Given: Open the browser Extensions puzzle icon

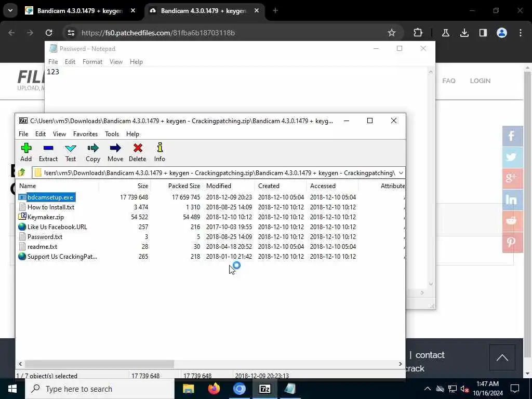Looking at the screenshot, I should [418, 33].
